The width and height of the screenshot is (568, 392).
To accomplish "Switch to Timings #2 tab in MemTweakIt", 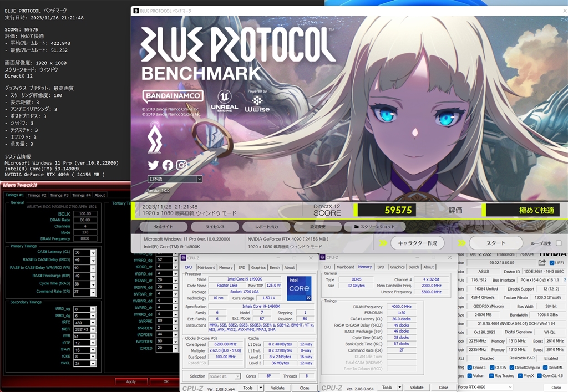I will (37, 195).
